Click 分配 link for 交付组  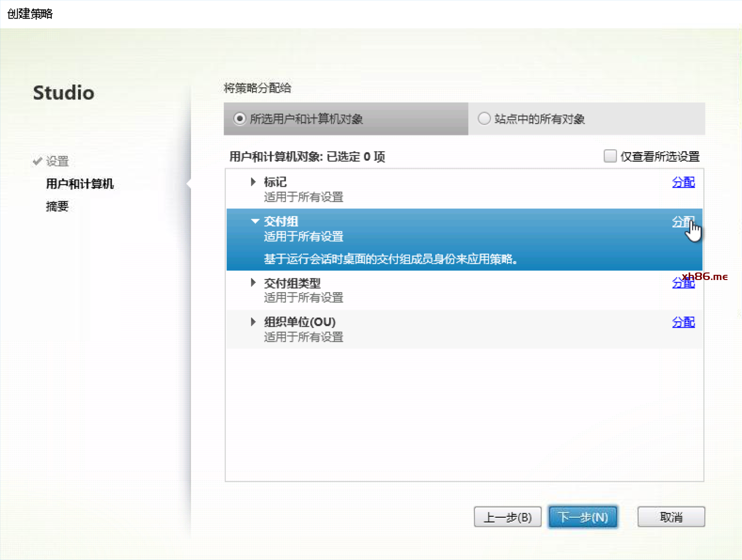[x=681, y=221]
